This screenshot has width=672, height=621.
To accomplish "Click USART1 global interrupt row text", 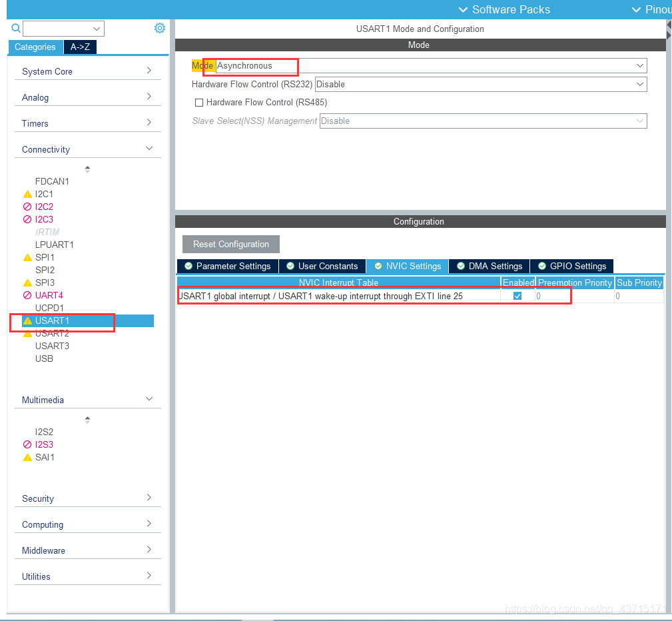I will pos(320,296).
